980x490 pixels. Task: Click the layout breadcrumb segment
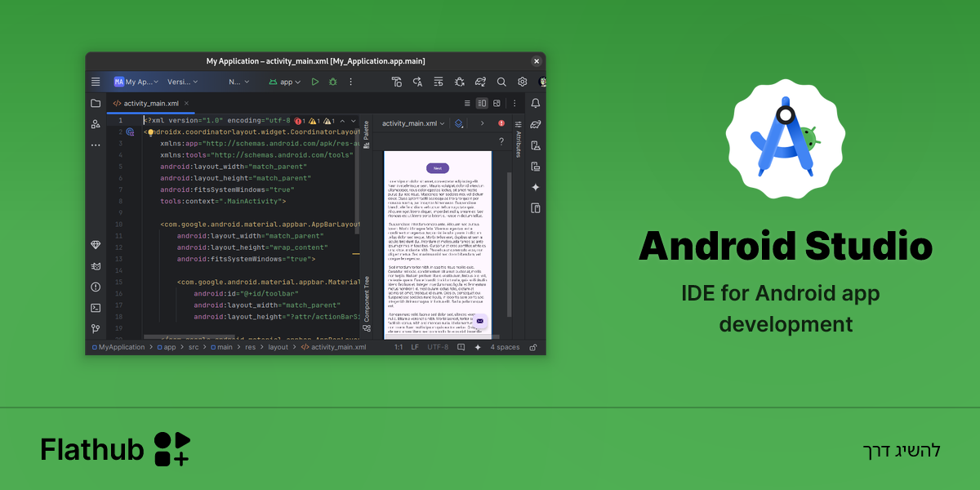pos(278,347)
